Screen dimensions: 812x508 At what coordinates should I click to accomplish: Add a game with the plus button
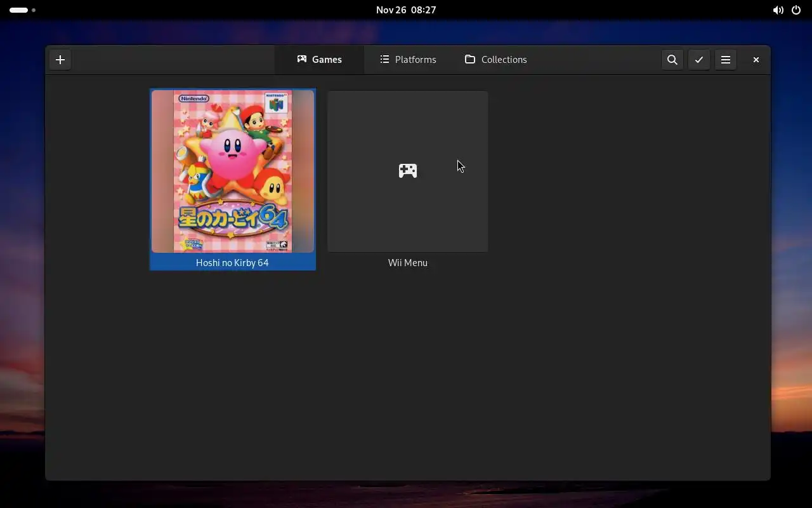(x=60, y=60)
